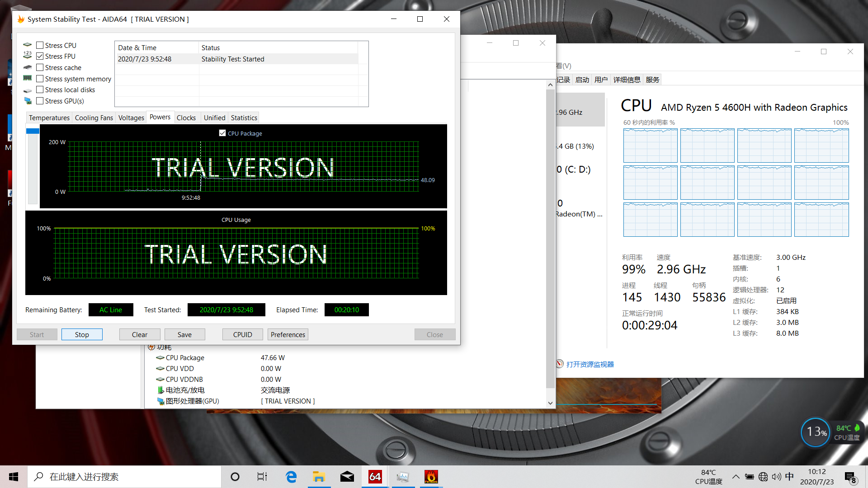This screenshot has height=488, width=868.
Task: Enable the Stress GPU(s) checkbox
Action: click(x=40, y=101)
